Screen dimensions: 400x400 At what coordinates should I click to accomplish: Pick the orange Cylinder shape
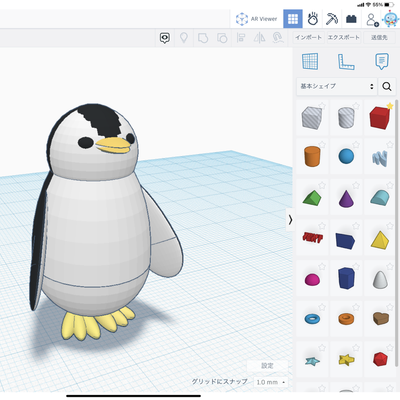312,156
